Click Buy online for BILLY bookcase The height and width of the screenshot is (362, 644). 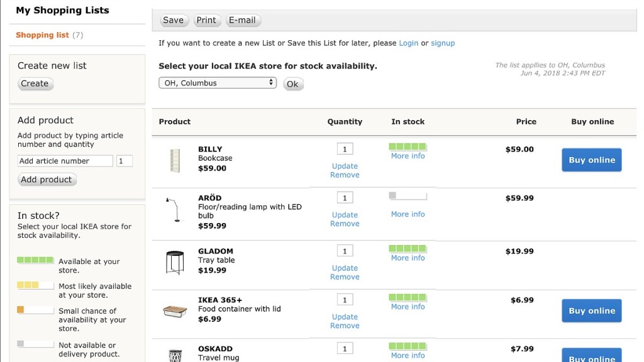pos(591,160)
